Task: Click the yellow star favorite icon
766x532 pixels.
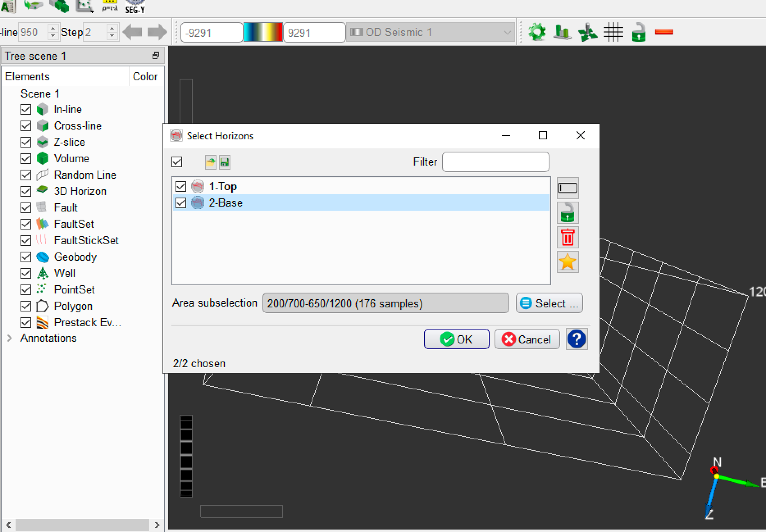Action: (568, 262)
